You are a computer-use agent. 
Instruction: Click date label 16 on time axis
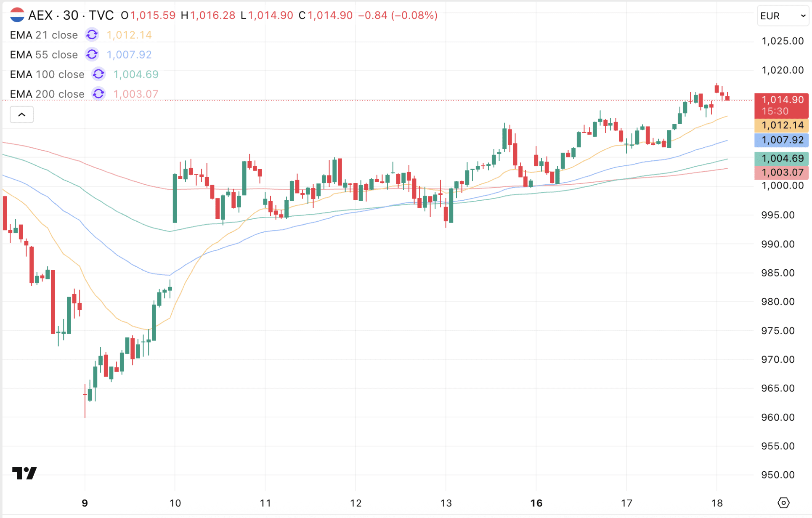[x=536, y=503]
